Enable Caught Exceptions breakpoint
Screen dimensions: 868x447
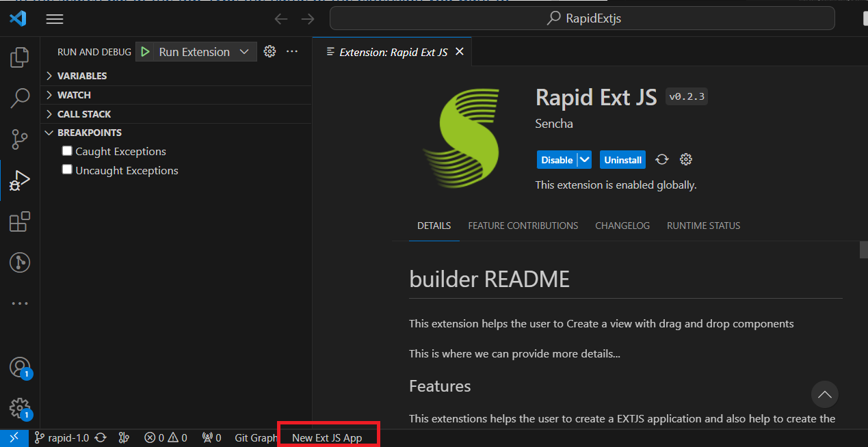(x=67, y=151)
